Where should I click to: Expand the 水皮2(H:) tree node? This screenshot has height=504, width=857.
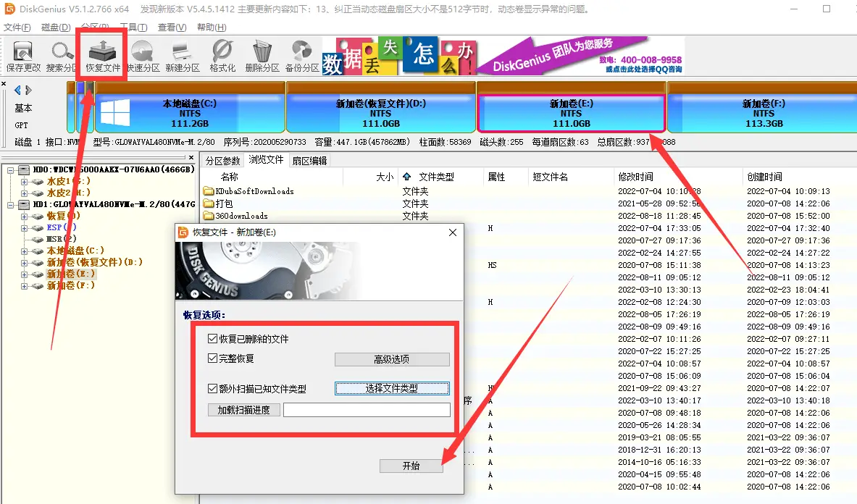click(x=24, y=193)
